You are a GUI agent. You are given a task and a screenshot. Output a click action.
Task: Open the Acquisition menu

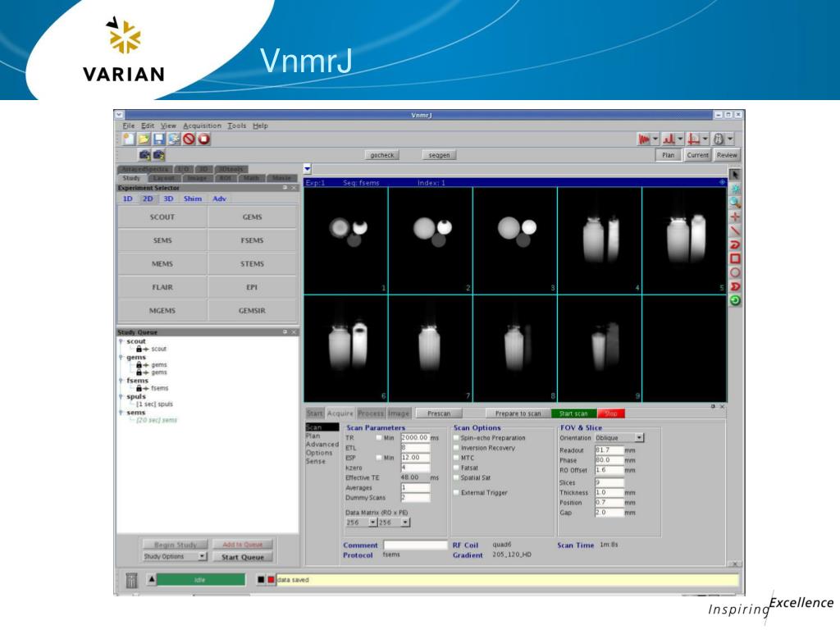202,126
